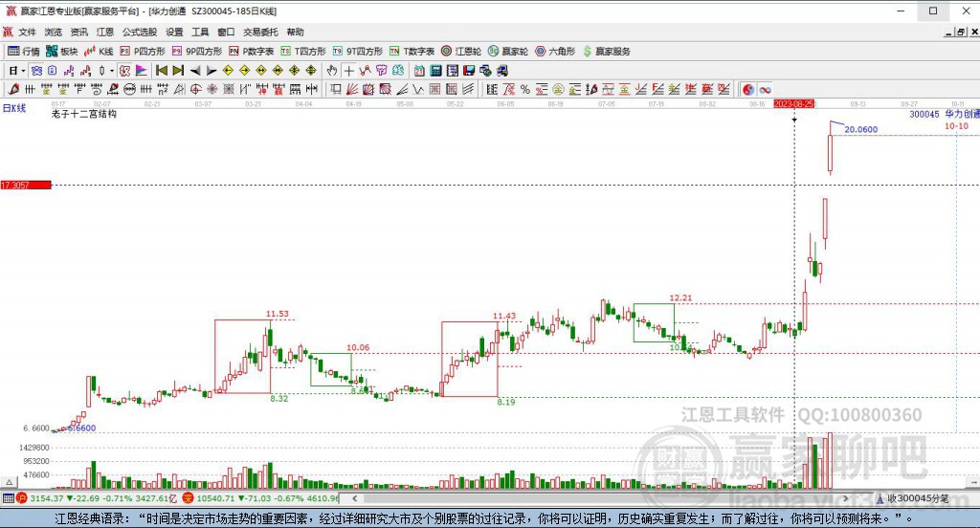Click the pink flag indicator icon
Viewport: 980px width, 528px height.
(x=142, y=71)
